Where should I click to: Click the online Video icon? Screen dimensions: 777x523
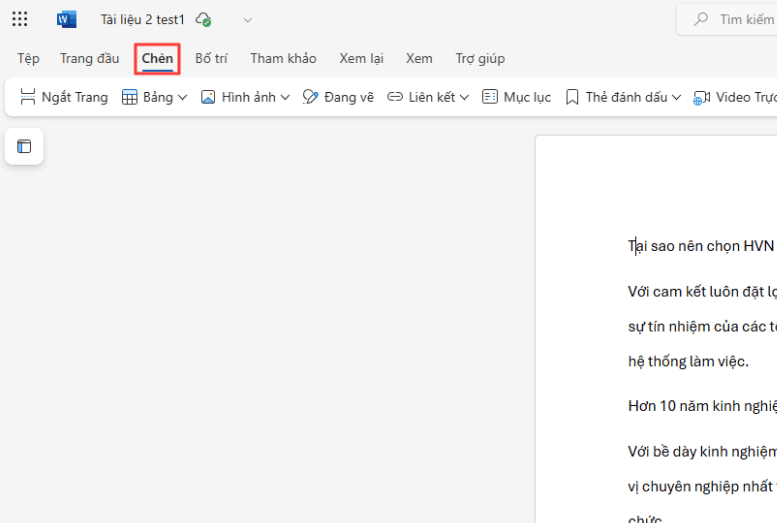[x=702, y=98]
